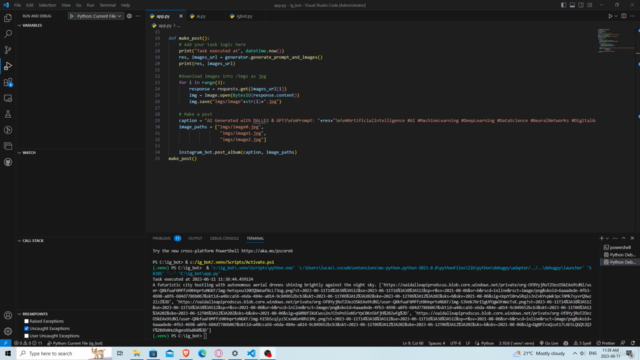Viewport: 640px width, 360px height.
Task: Split the editor to the right
Action: 624,16
